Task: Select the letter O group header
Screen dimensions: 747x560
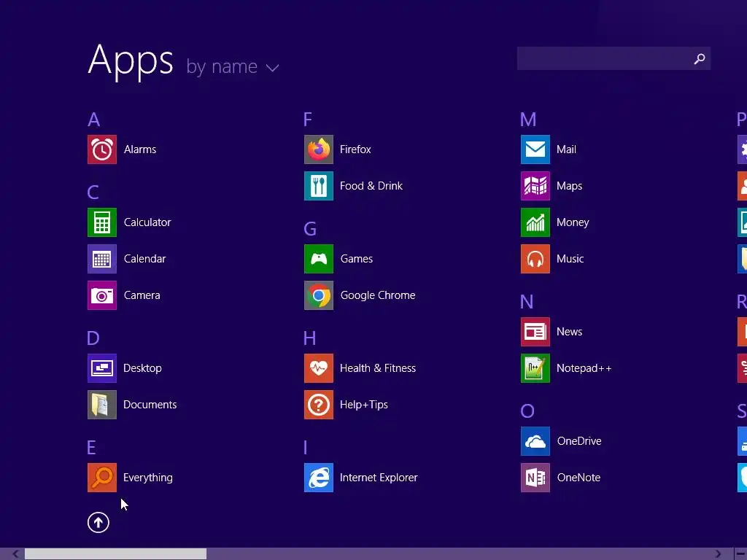Action: 527,411
